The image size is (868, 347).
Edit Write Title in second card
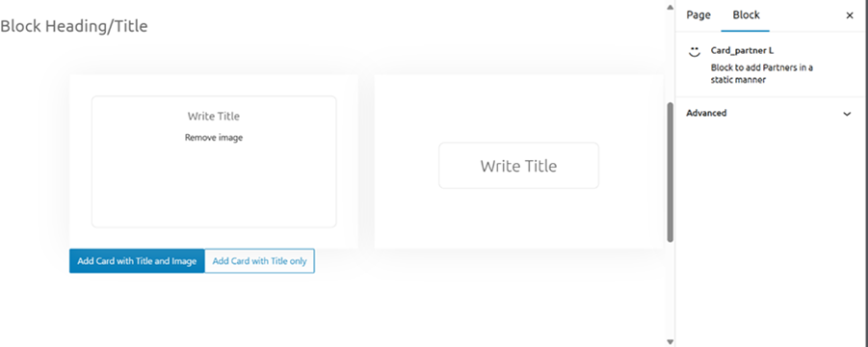[x=518, y=166]
